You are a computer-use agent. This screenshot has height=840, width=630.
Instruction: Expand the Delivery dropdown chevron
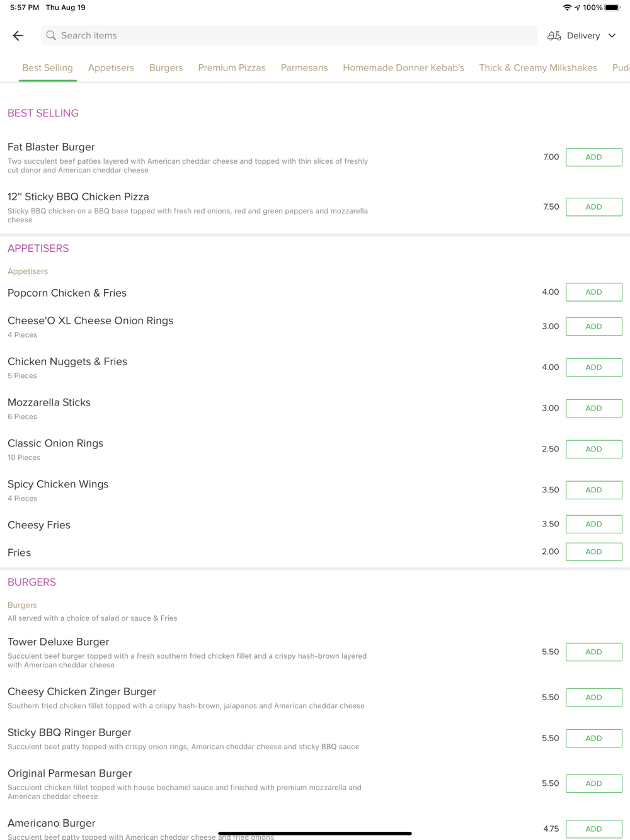(612, 36)
